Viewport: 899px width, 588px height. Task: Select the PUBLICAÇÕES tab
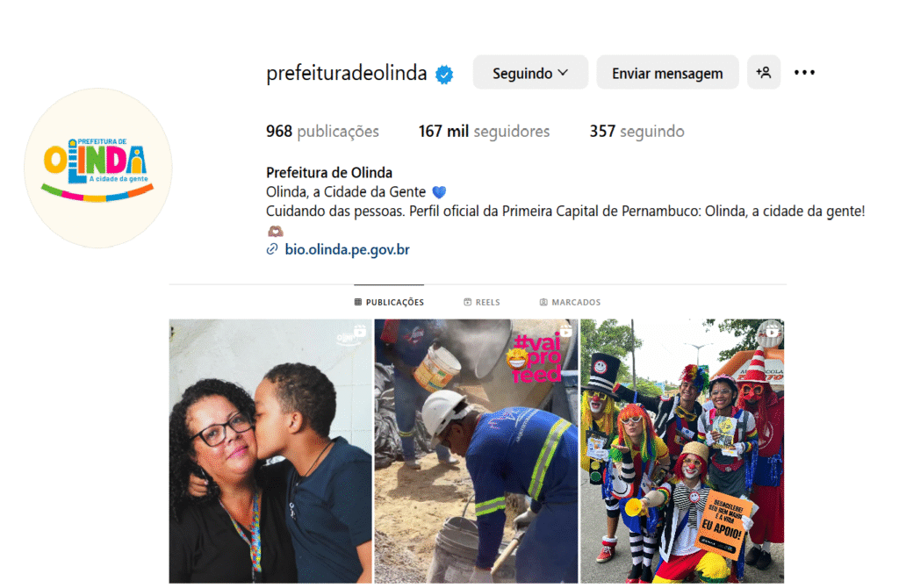pos(389,302)
